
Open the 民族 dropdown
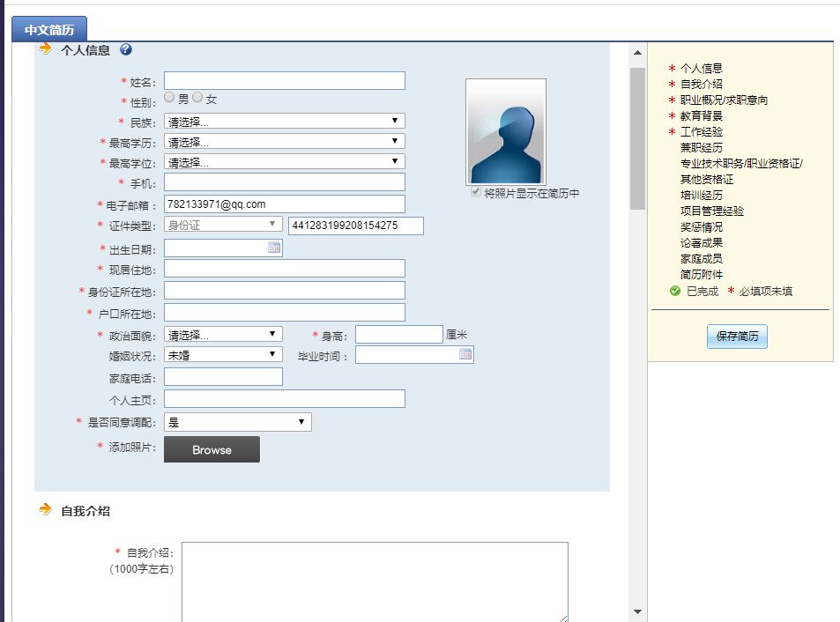pyautogui.click(x=285, y=121)
